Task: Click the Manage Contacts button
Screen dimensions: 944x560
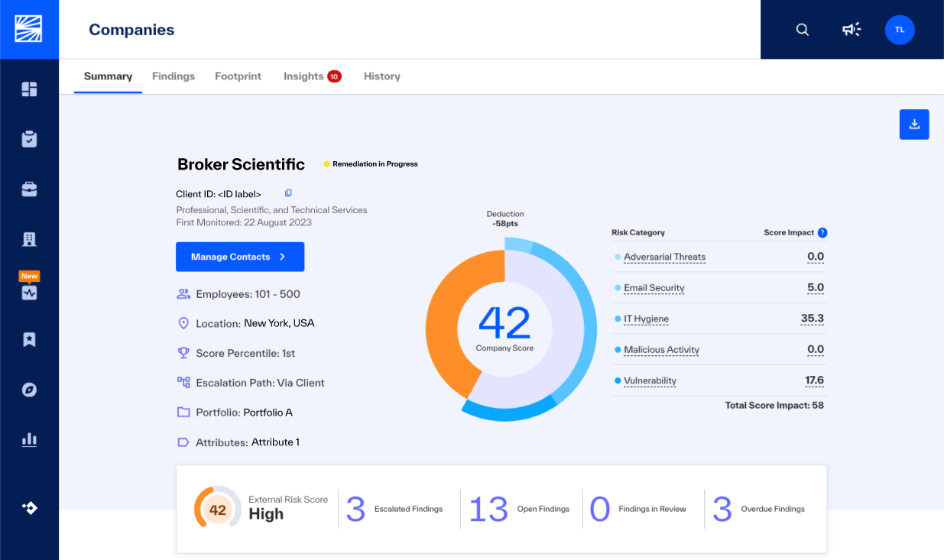Action: click(x=240, y=257)
